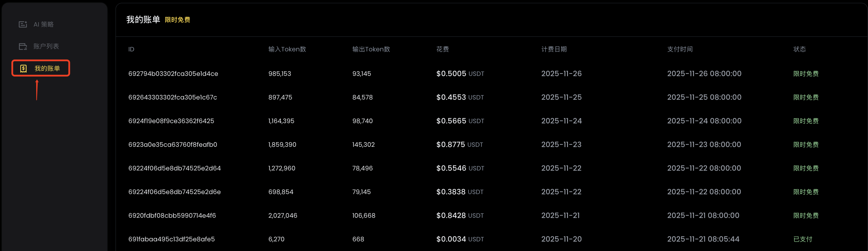Image resolution: width=868 pixels, height=251 pixels.
Task: Click the $0.5665 USDT cost entry
Action: [x=460, y=121]
